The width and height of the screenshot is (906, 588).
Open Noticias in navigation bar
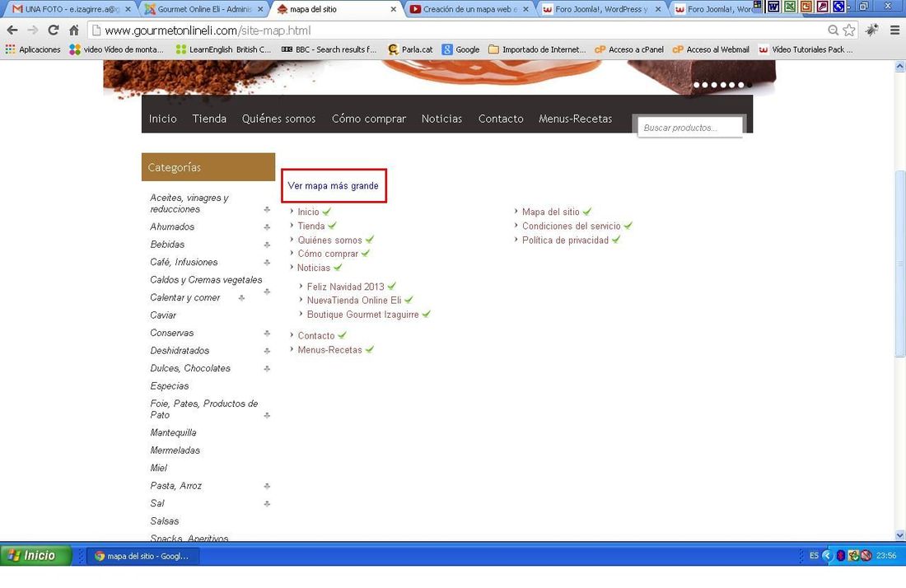point(441,119)
